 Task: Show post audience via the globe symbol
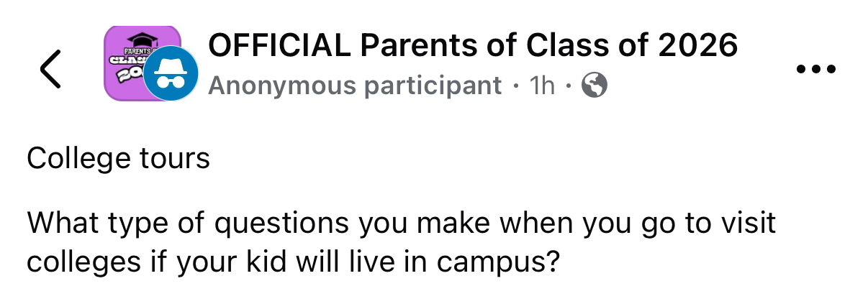click(594, 86)
